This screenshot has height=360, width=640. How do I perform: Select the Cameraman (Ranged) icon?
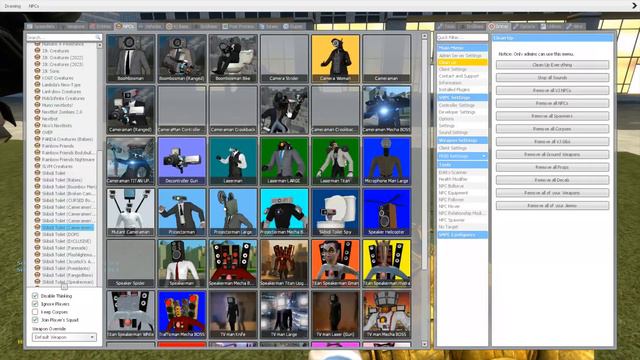[131, 109]
